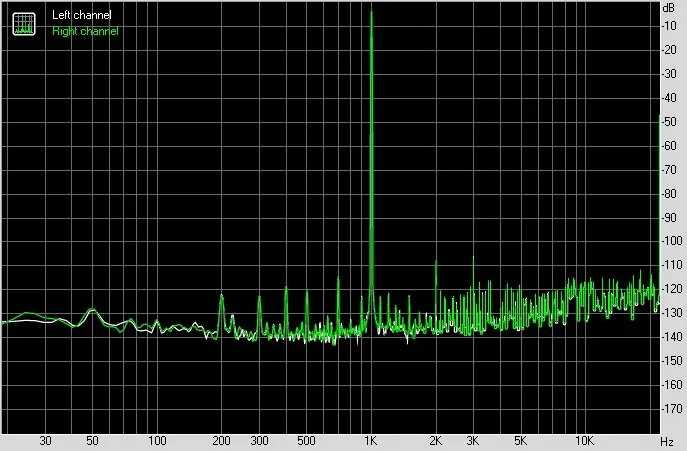Image resolution: width=687 pixels, height=451 pixels.
Task: Click the tall spike at the graph's right edge
Action: click(x=659, y=118)
